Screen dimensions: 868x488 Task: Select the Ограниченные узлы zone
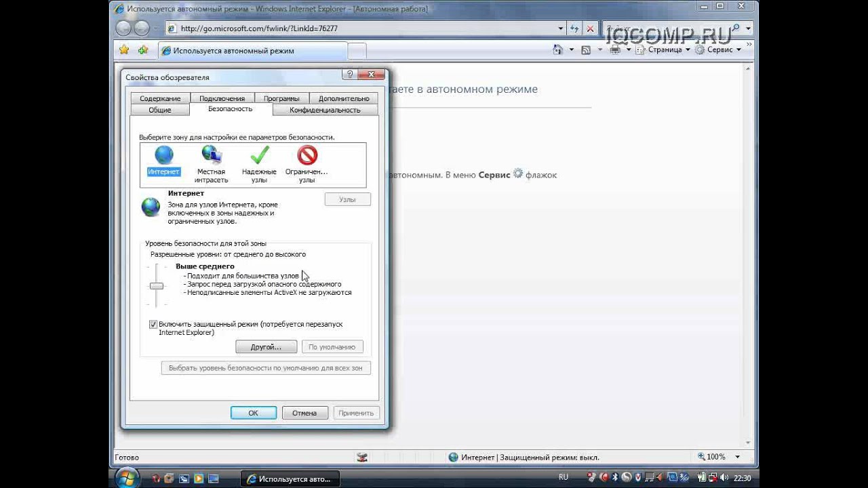(x=307, y=164)
